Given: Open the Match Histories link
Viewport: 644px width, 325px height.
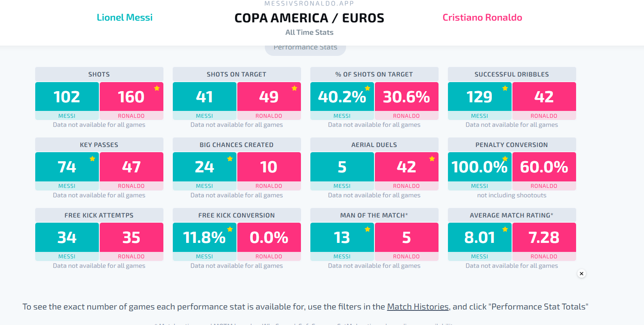Looking at the screenshot, I should pos(418,307).
